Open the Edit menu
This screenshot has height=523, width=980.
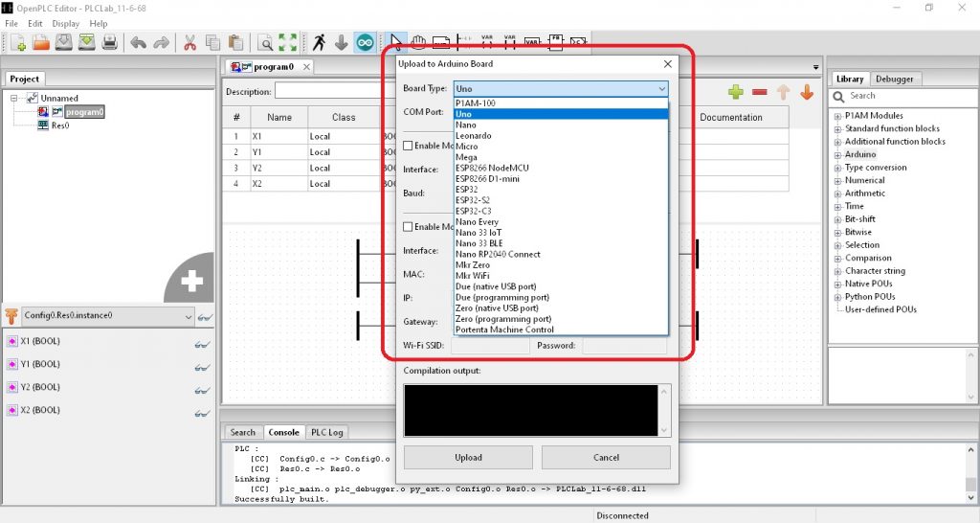click(35, 23)
